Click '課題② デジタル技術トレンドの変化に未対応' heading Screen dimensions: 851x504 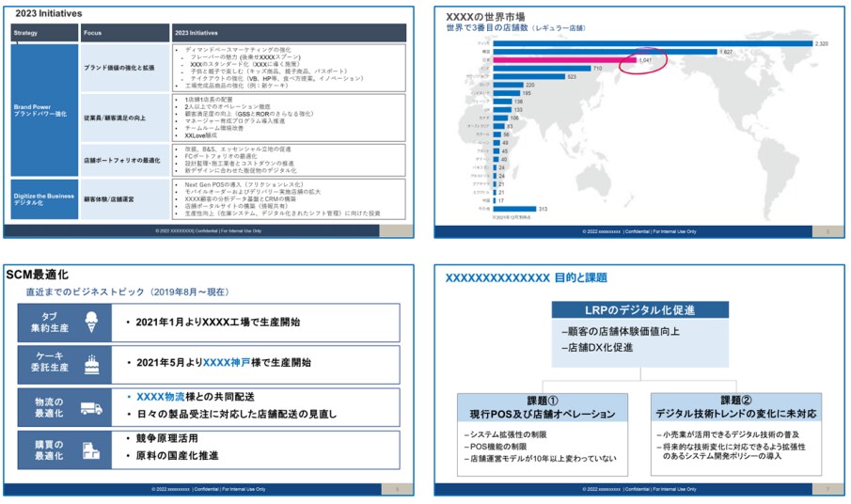click(736, 407)
